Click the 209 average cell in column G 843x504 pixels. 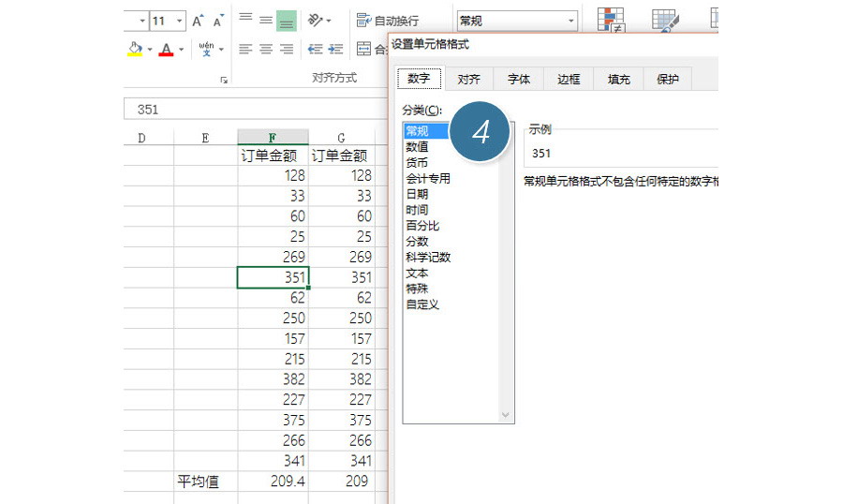(341, 482)
